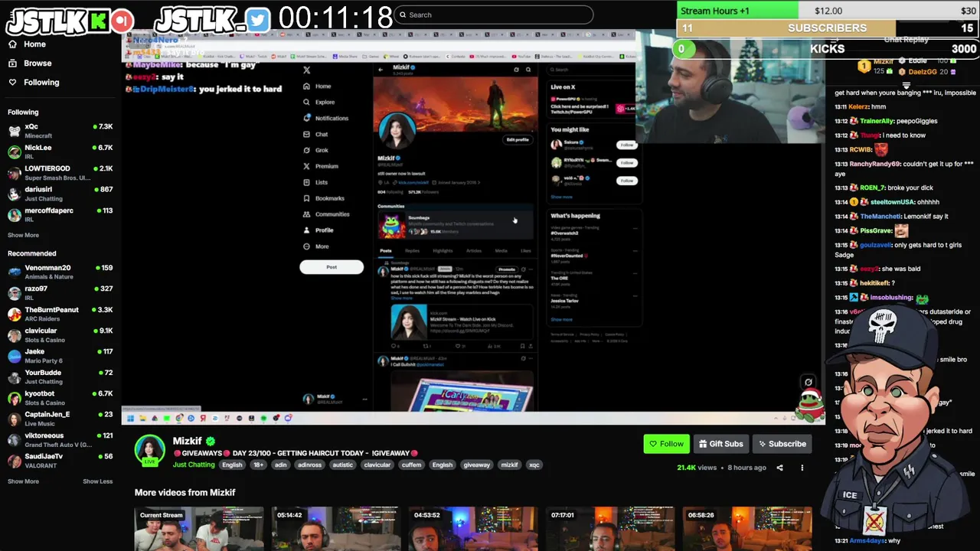The width and height of the screenshot is (980, 551).
Task: Open Notifications in the X sidebar
Action: [326, 118]
